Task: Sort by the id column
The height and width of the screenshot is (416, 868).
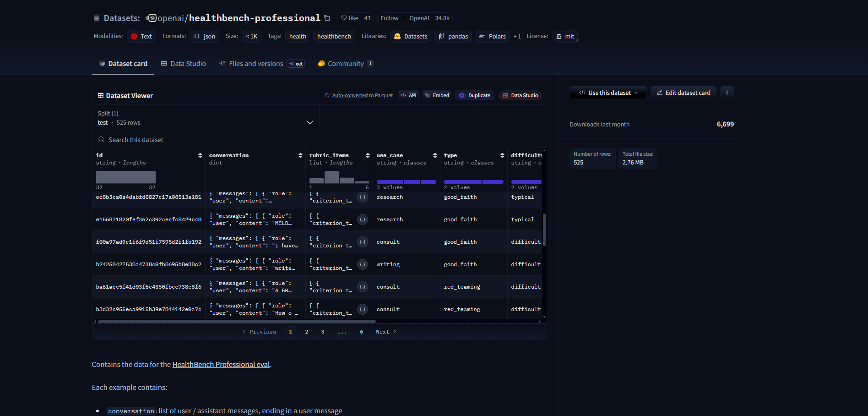Action: point(200,155)
